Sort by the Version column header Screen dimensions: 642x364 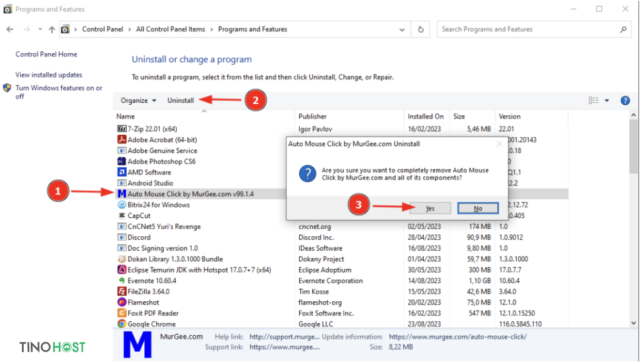pyautogui.click(x=509, y=117)
